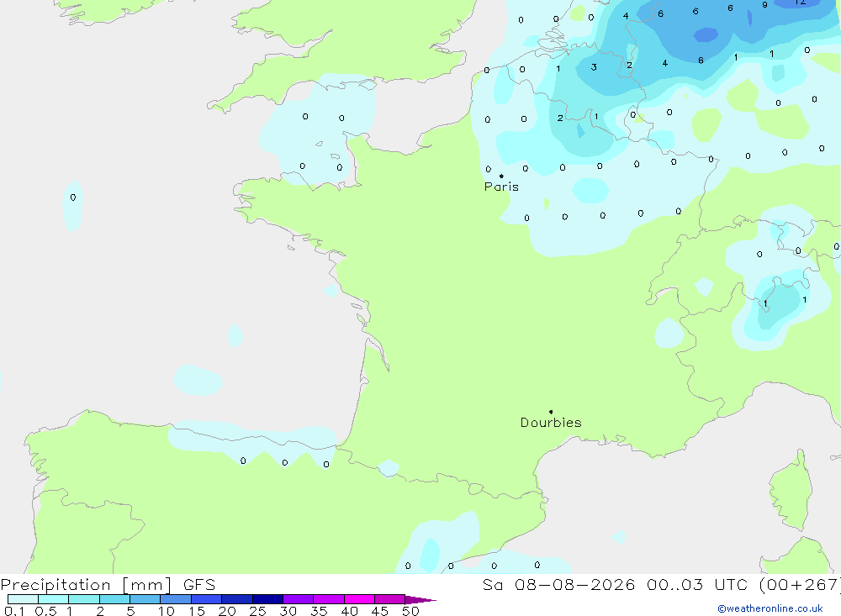The image size is (841, 616).
Task: Pick the 2–5 mm legend color swatch
Action: 114,599
